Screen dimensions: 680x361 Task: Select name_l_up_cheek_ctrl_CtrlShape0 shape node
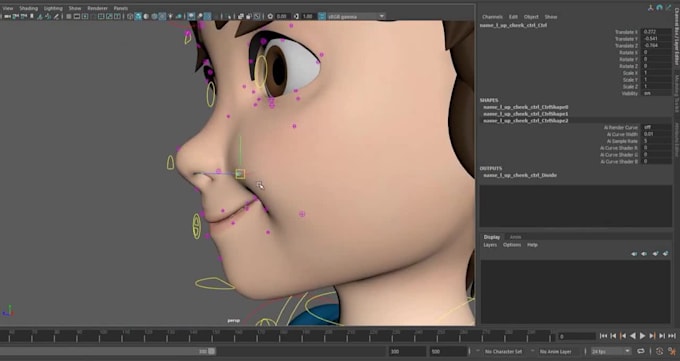point(526,107)
